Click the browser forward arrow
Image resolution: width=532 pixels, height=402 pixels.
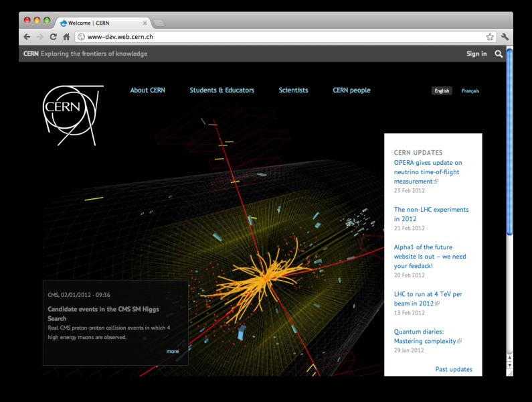[39, 37]
